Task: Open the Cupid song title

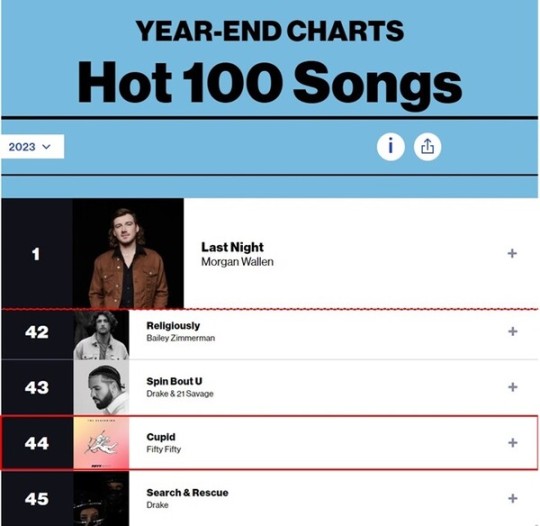Action: [161, 437]
